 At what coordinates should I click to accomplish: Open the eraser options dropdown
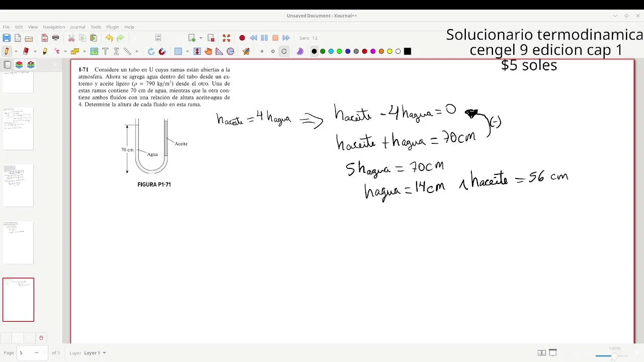35,51
